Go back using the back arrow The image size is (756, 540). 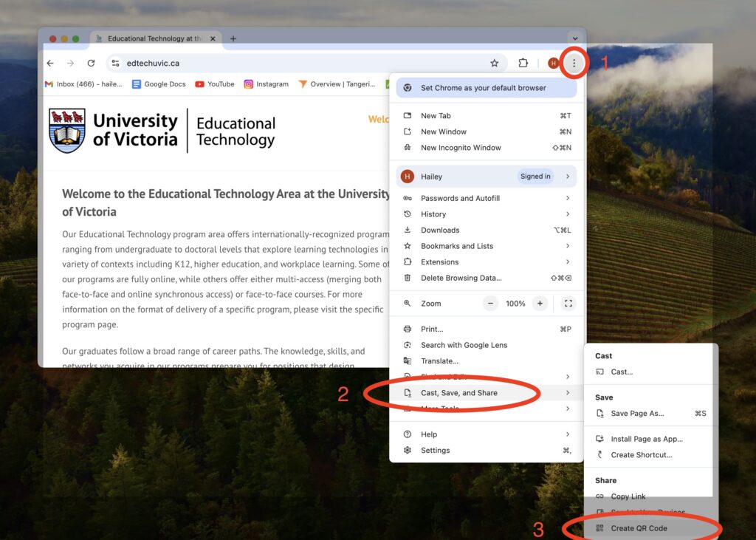(50, 64)
